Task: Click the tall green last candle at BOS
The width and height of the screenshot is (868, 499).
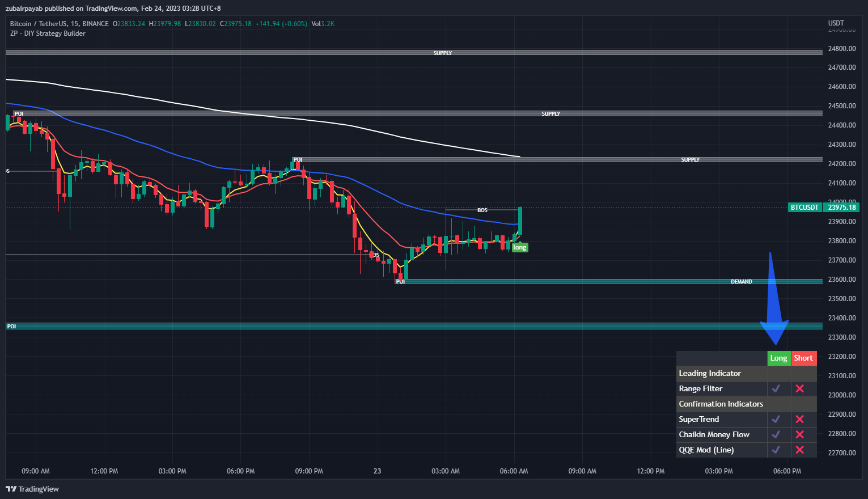Action: [x=520, y=221]
